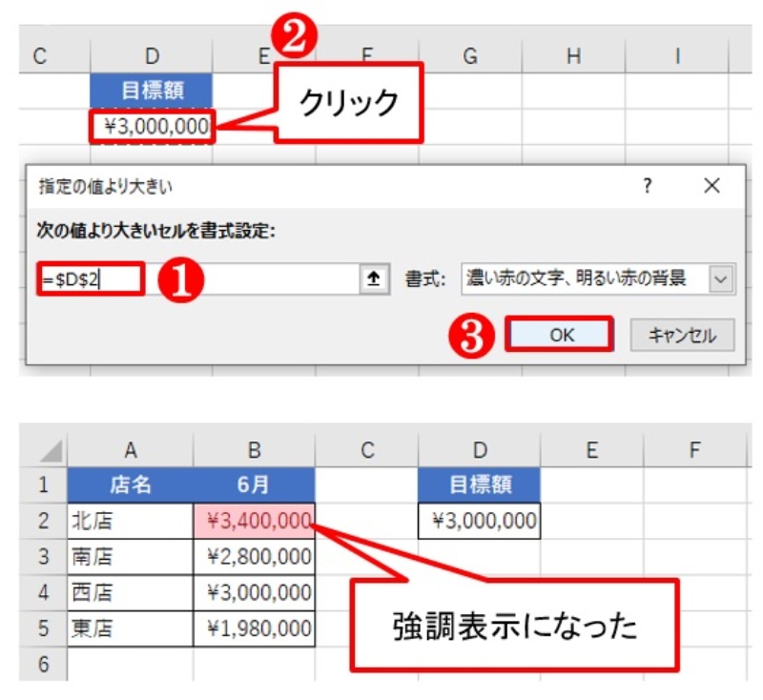The height and width of the screenshot is (700, 763).
Task: Select the 南店 cell
Action: tap(130, 557)
